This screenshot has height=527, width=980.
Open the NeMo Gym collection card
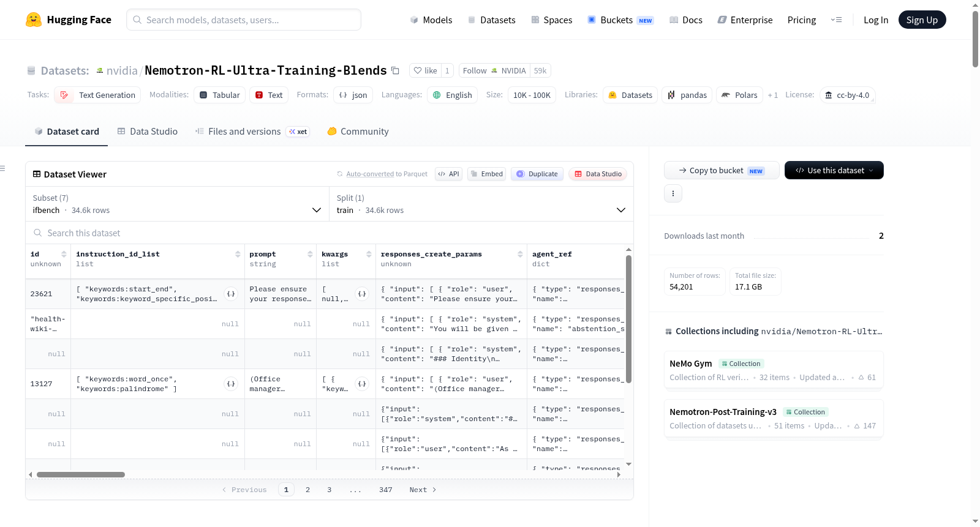[774, 370]
